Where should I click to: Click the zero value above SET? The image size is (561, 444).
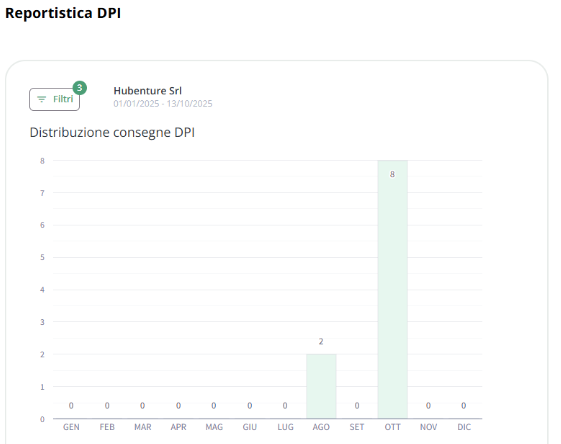pos(357,406)
